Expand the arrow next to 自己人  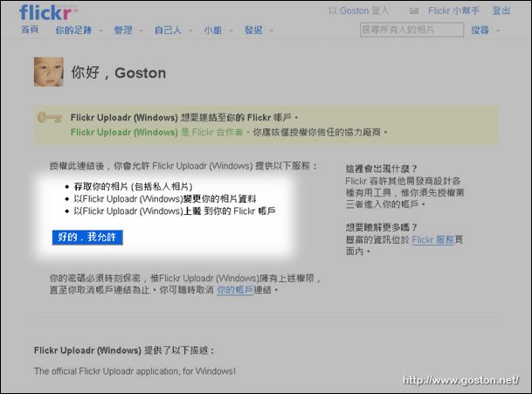tap(190, 31)
